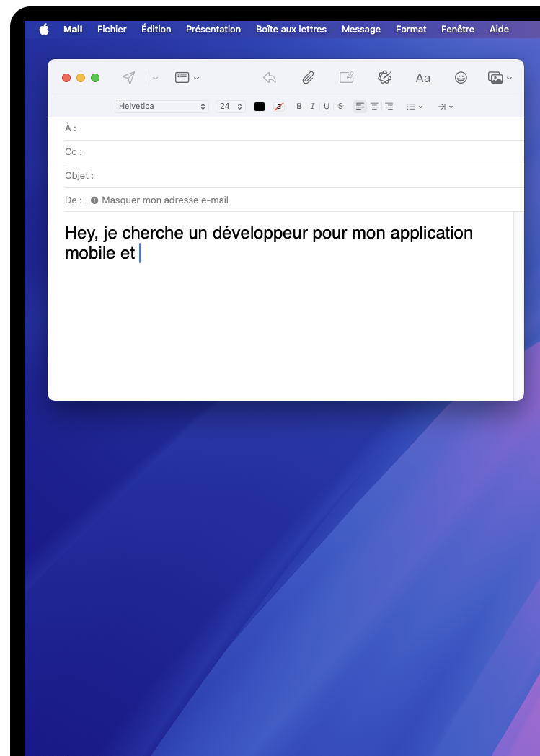Click the markup attachment icon
This screenshot has height=756, width=540.
click(346, 78)
